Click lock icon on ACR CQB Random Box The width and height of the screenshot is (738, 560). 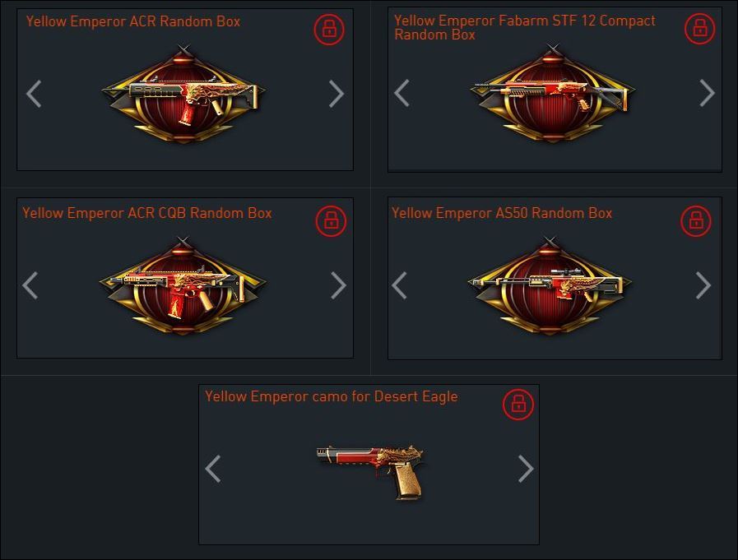(x=331, y=220)
